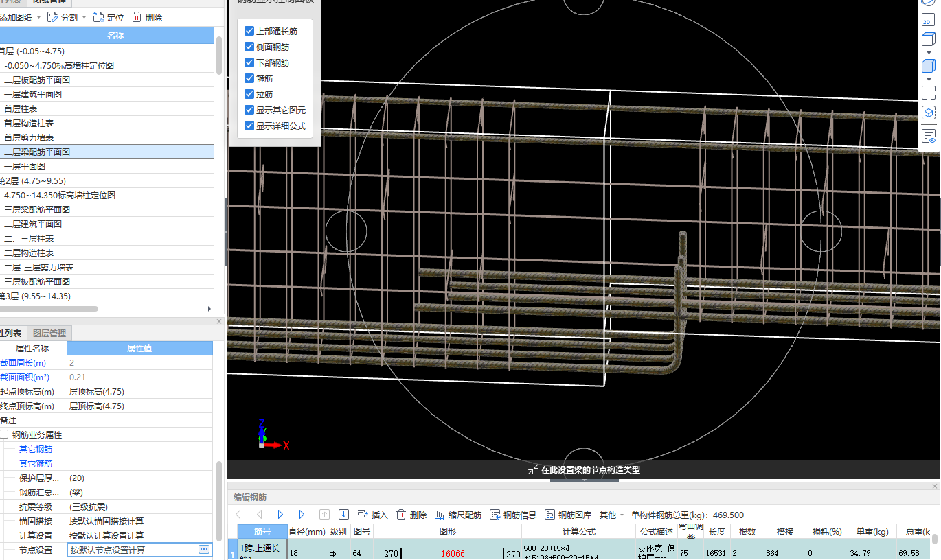Click the 钢筋信息 rebar info icon

(495, 515)
